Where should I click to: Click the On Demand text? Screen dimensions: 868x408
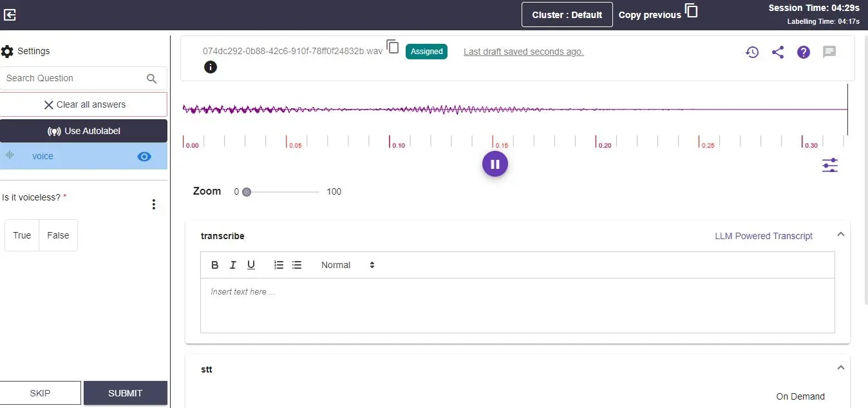[x=800, y=396]
